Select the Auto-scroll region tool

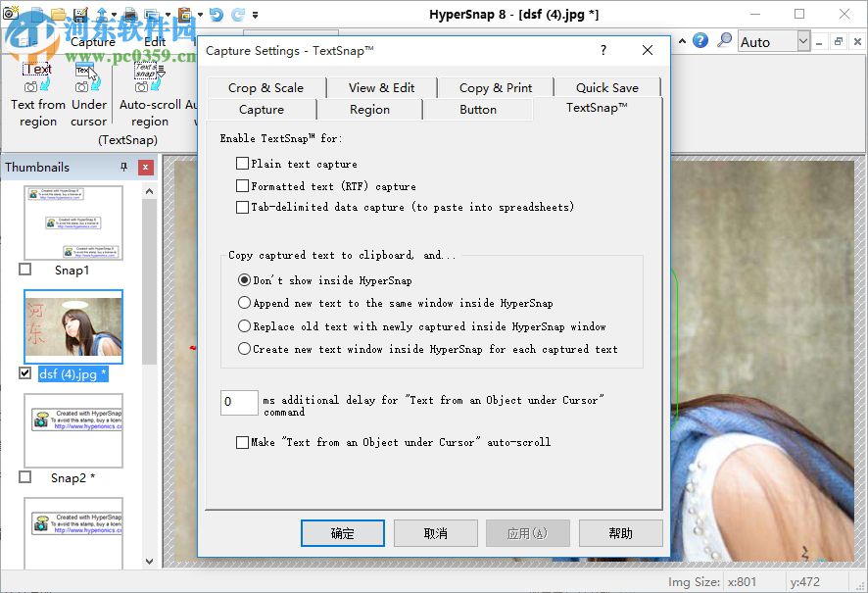pyautogui.click(x=148, y=93)
